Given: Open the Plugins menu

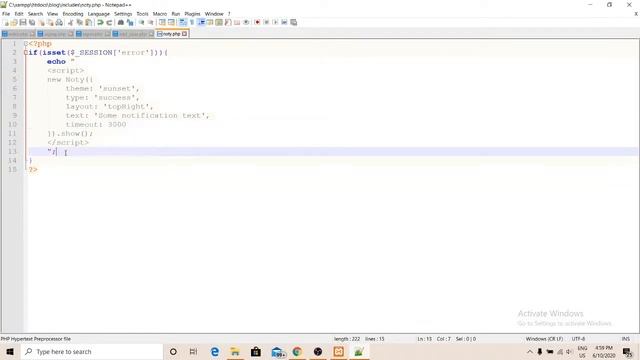Looking at the screenshot, I should click(192, 14).
